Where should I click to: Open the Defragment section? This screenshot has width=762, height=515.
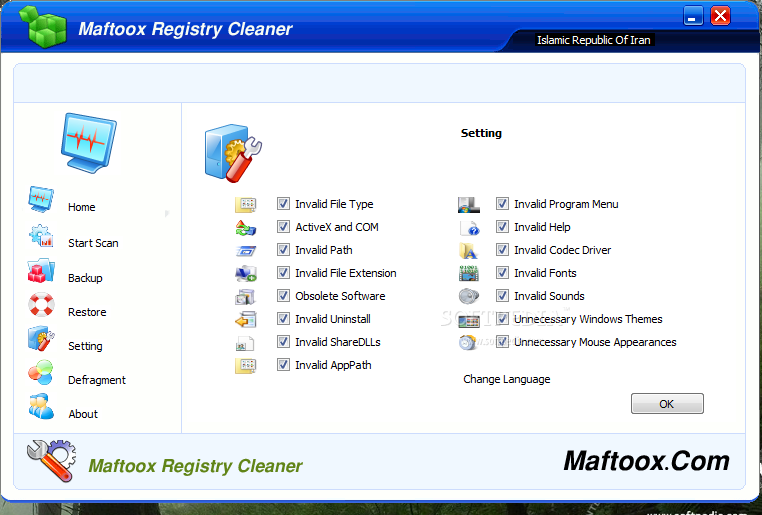tap(97, 380)
